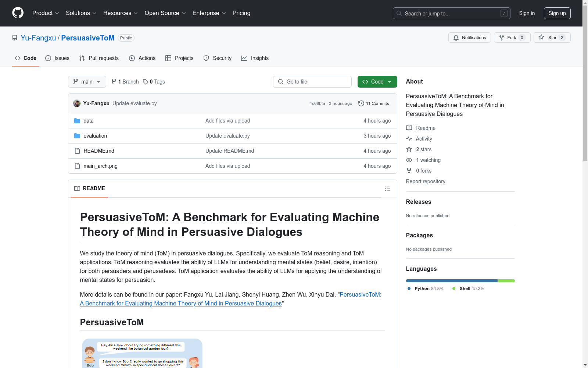
Task: Click Yu-Fangxu's avatar in commit row
Action: (x=77, y=103)
